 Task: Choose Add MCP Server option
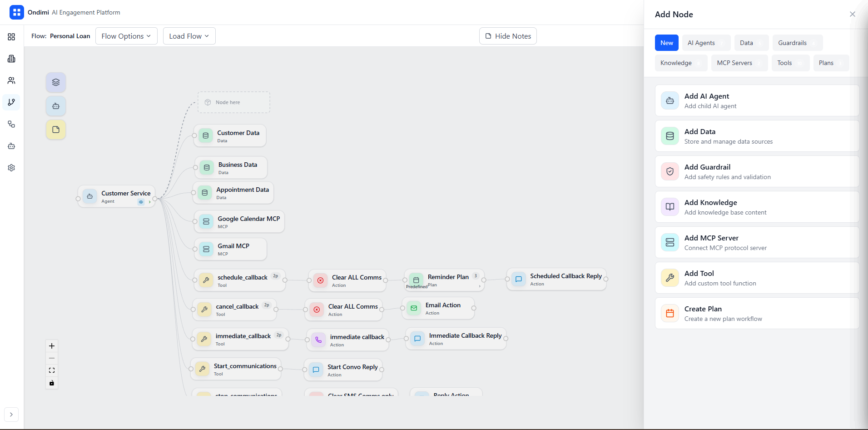[x=757, y=242]
